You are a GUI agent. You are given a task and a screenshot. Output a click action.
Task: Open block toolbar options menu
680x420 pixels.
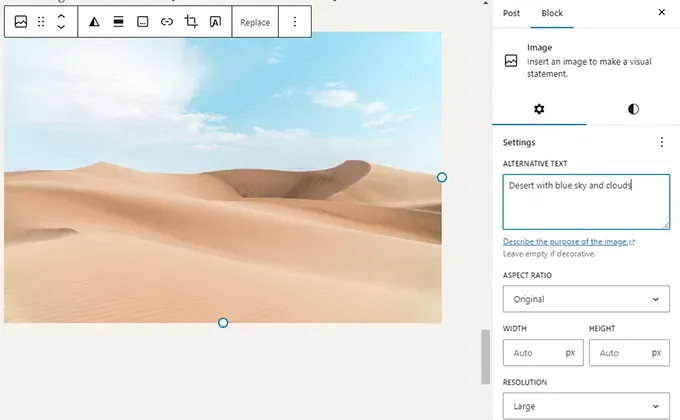[294, 22]
